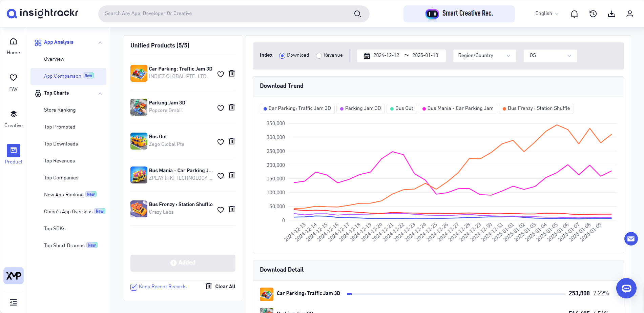This screenshot has width=644, height=313.
Task: Open the history clock icon
Action: coord(593,14)
